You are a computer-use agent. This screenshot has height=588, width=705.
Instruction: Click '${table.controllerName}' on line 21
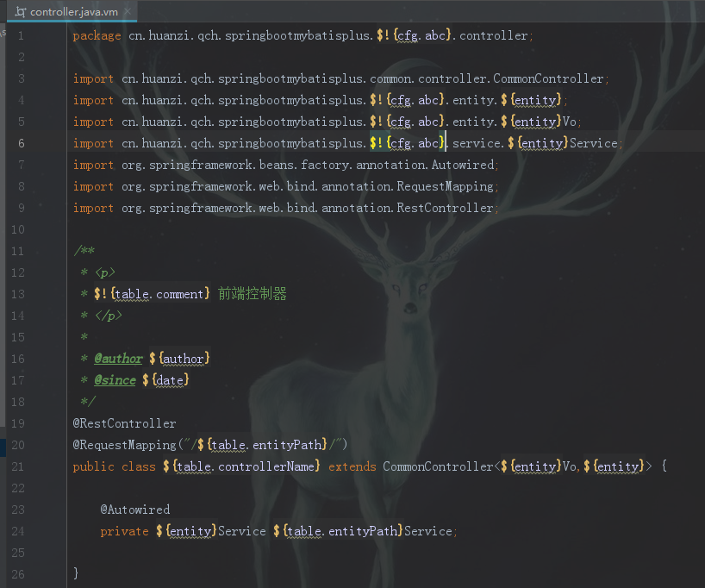point(241,466)
